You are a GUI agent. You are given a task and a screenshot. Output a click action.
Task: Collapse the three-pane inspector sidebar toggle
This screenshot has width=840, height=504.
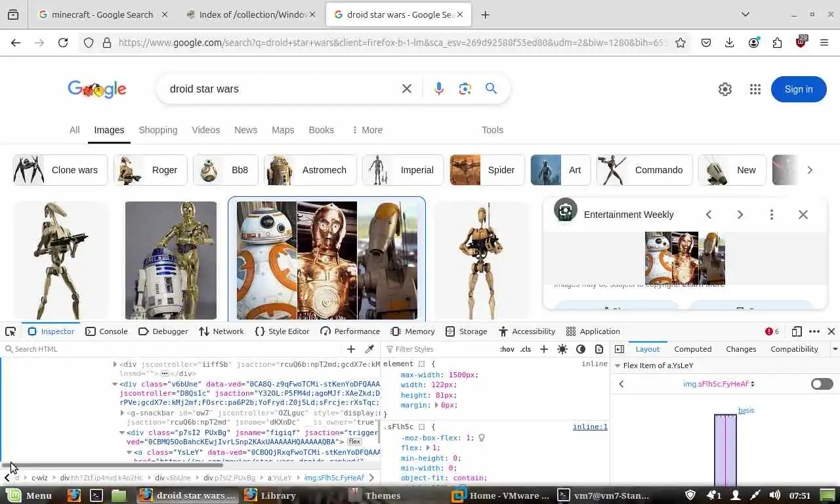point(619,349)
